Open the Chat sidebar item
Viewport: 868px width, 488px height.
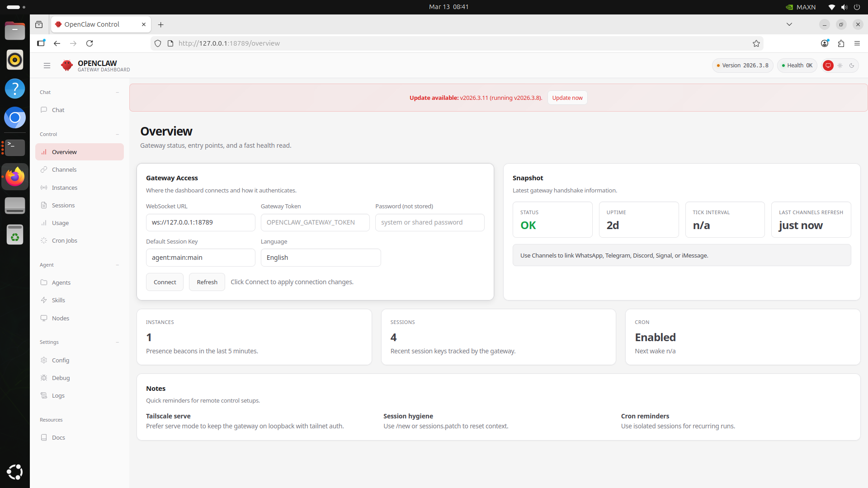point(58,110)
